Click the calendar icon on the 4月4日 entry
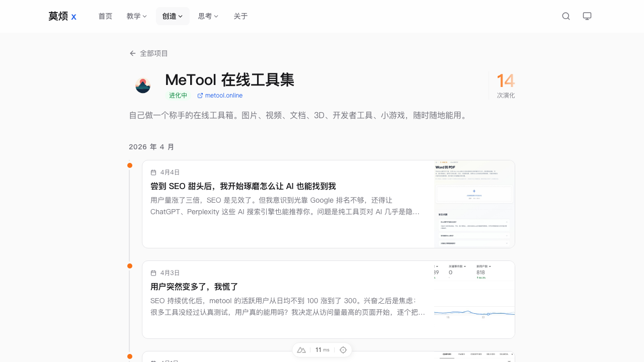The height and width of the screenshot is (362, 644). point(153,172)
